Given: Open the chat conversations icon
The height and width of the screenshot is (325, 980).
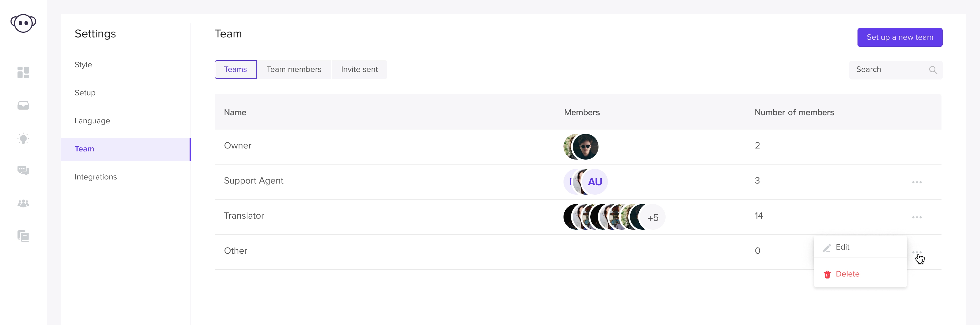Looking at the screenshot, I should point(23,170).
